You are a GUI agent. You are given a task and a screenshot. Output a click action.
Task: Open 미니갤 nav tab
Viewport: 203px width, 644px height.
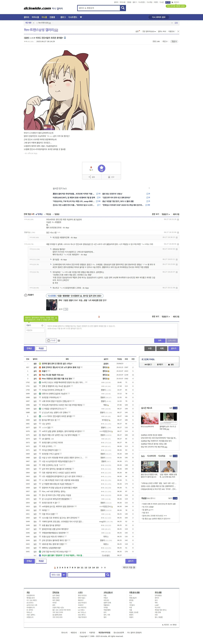tap(44, 17)
